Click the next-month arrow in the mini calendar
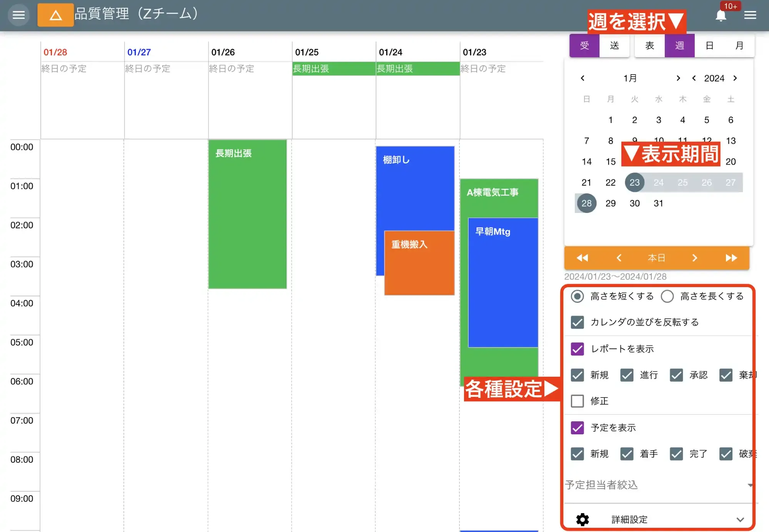The width and height of the screenshot is (769, 532). (x=678, y=78)
